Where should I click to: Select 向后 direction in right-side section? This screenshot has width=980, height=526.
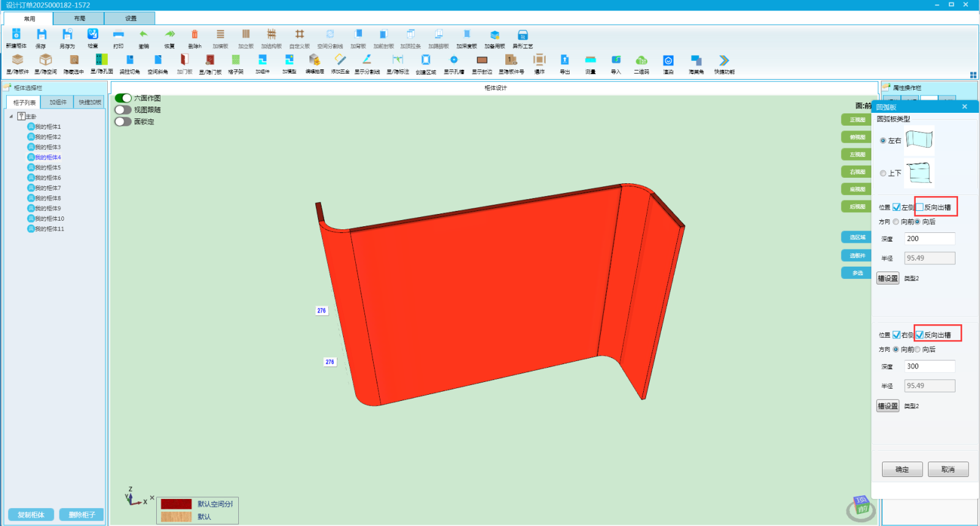coord(918,349)
